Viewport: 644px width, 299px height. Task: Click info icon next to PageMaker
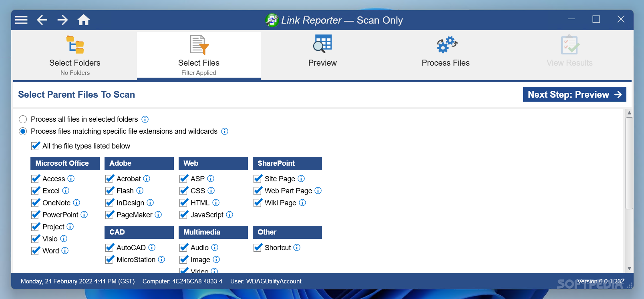click(158, 215)
